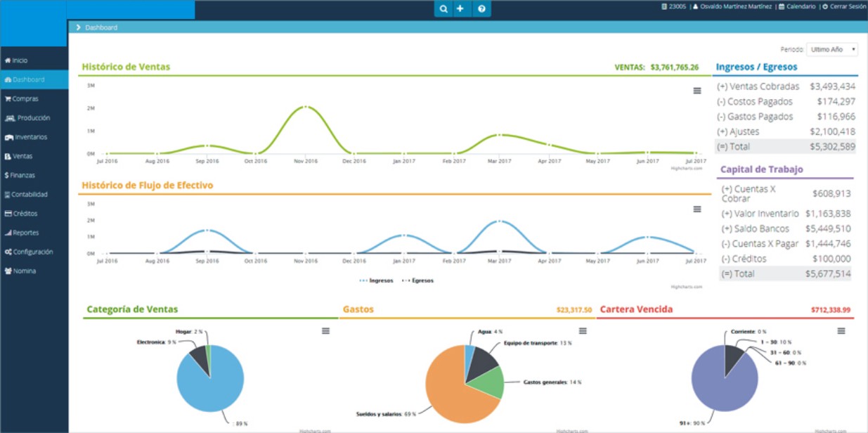Open Nomina from the sidebar

pos(23,271)
